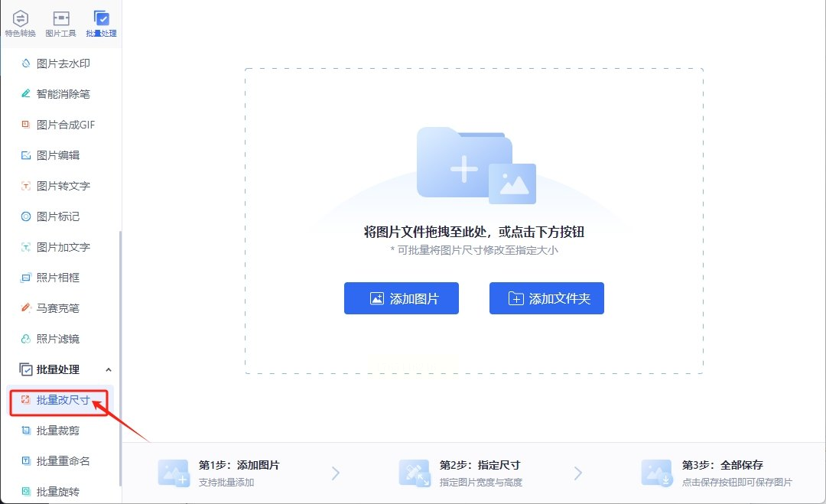Click the 批量处理 section checkbox icon

26,369
